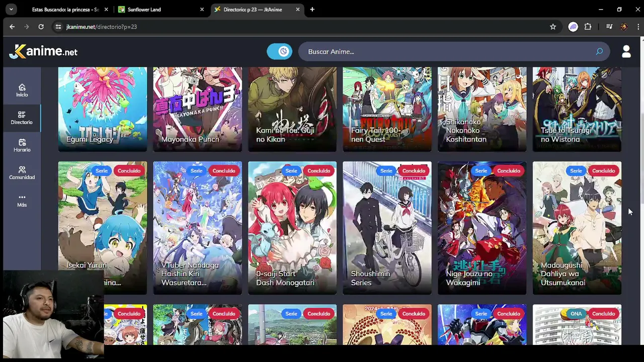Click Serie badge on Madougushi Dahliya
The height and width of the screenshot is (362, 644).
576,171
